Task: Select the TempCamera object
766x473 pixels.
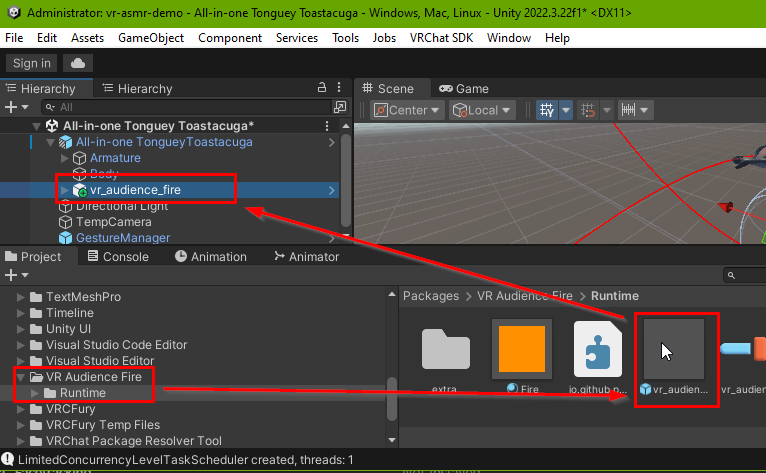Action: 113,222
